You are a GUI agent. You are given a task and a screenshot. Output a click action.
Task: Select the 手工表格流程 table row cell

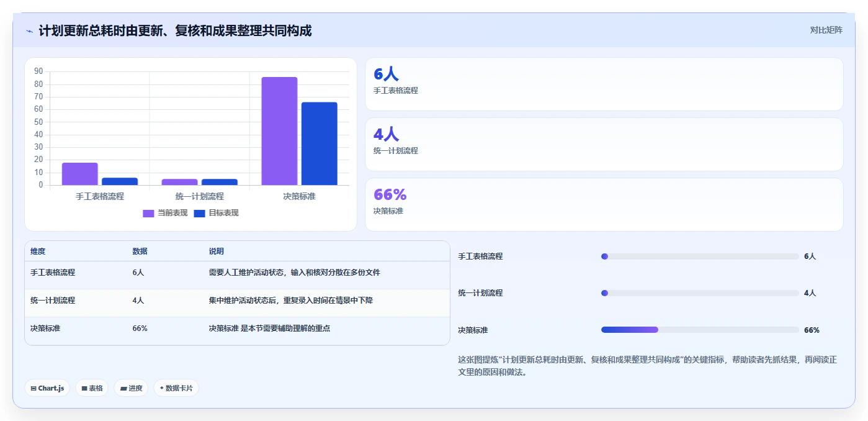click(x=53, y=273)
